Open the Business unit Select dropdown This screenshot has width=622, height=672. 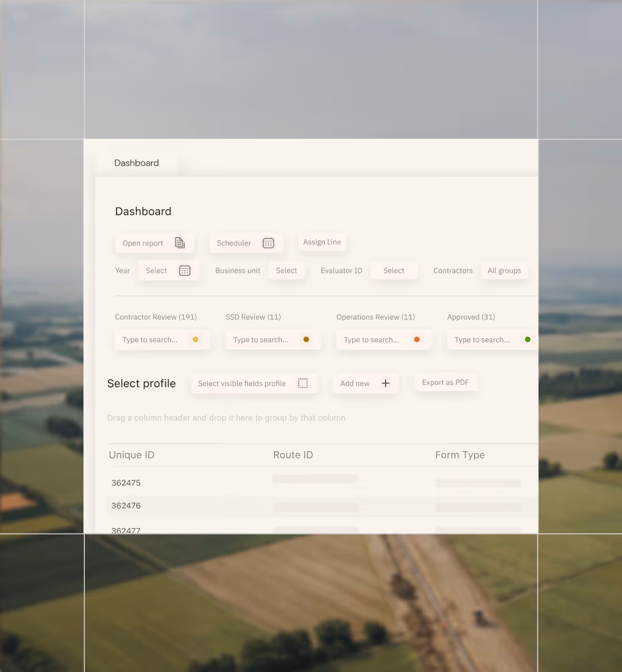[x=286, y=271]
